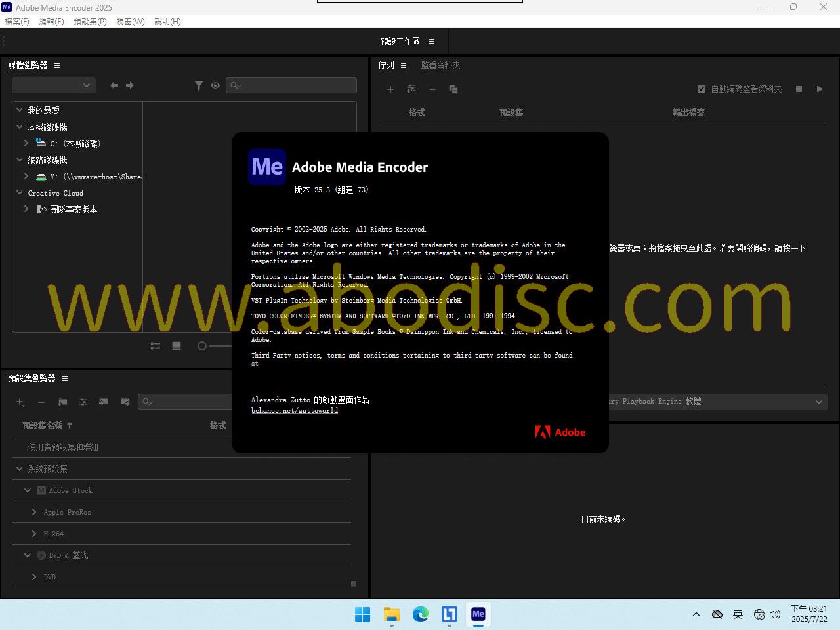This screenshot has height=630, width=840.
Task: Open the Media Browser recent directories dropdown
Action: [x=54, y=85]
